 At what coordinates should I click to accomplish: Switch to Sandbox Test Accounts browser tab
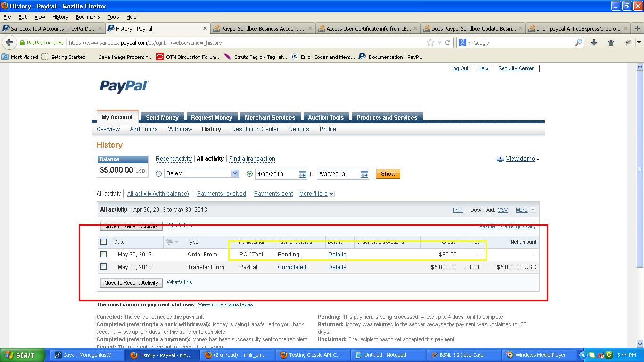[52, 28]
